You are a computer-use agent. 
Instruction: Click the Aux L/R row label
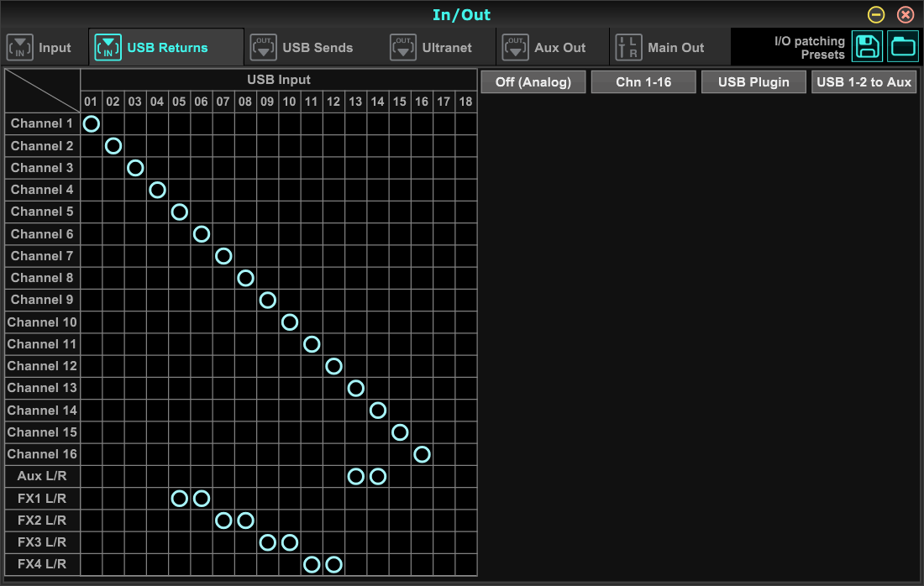42,477
